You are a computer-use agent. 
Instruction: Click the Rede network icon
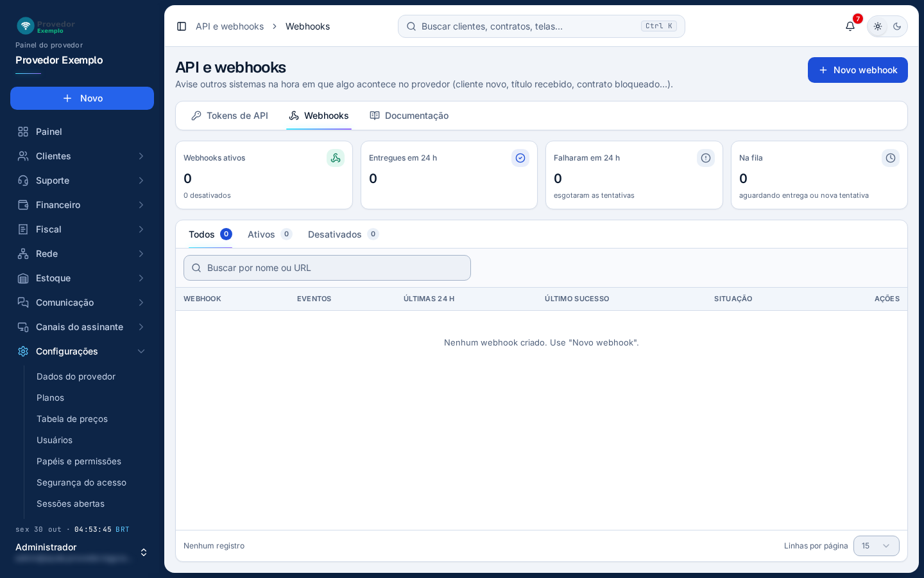(x=23, y=254)
